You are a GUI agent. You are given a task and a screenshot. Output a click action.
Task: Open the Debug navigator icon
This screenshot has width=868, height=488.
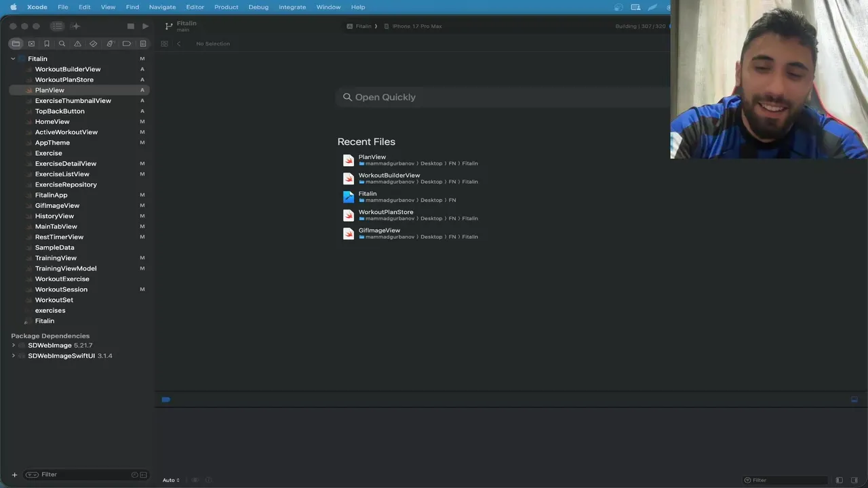(110, 43)
